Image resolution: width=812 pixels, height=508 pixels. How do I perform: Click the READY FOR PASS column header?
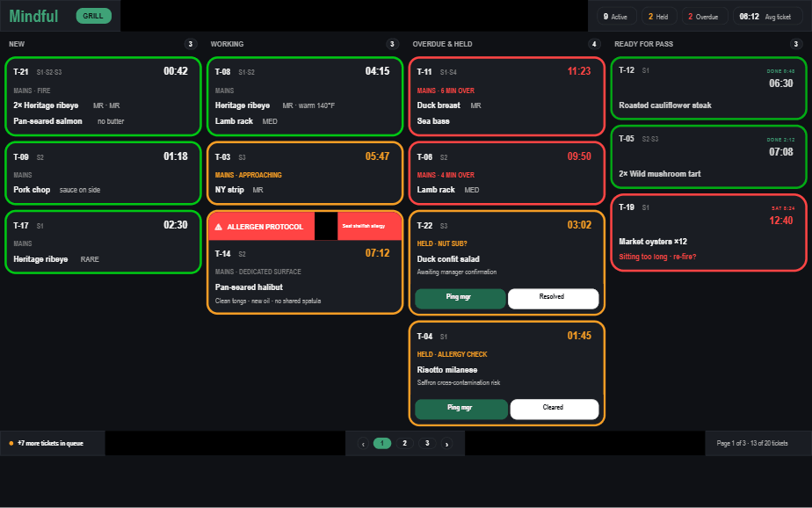coord(643,44)
